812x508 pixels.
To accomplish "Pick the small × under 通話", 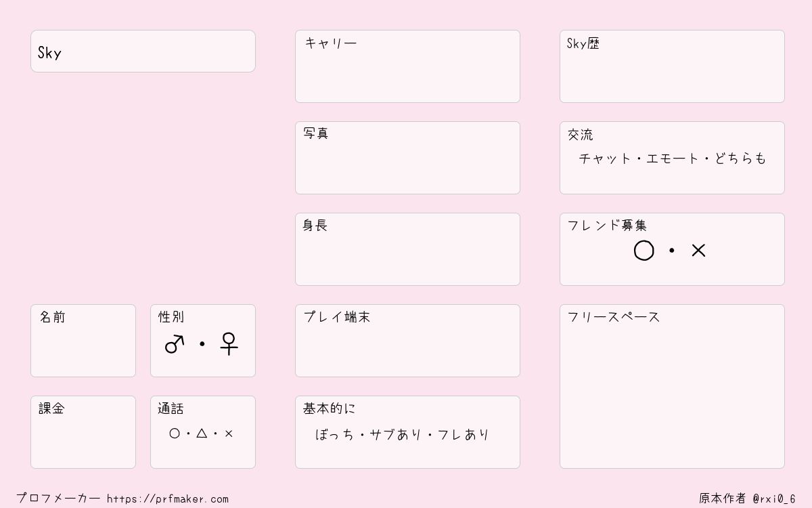I will 229,433.
